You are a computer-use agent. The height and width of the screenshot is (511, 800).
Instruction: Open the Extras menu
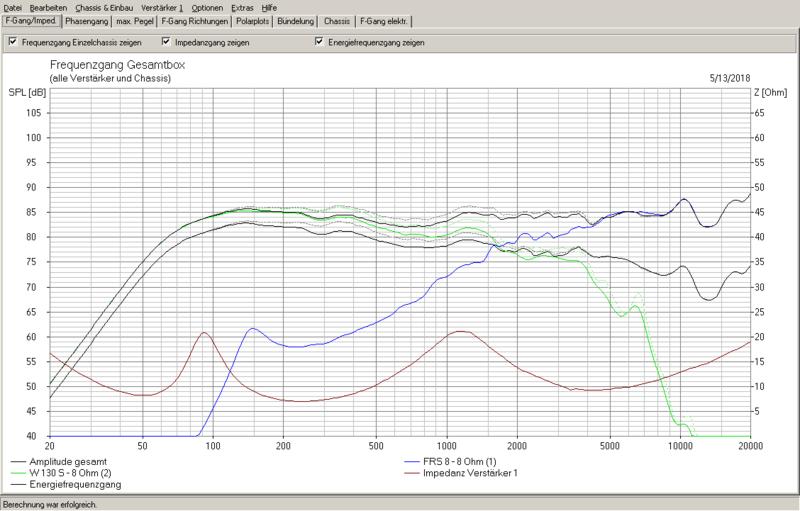253,7
